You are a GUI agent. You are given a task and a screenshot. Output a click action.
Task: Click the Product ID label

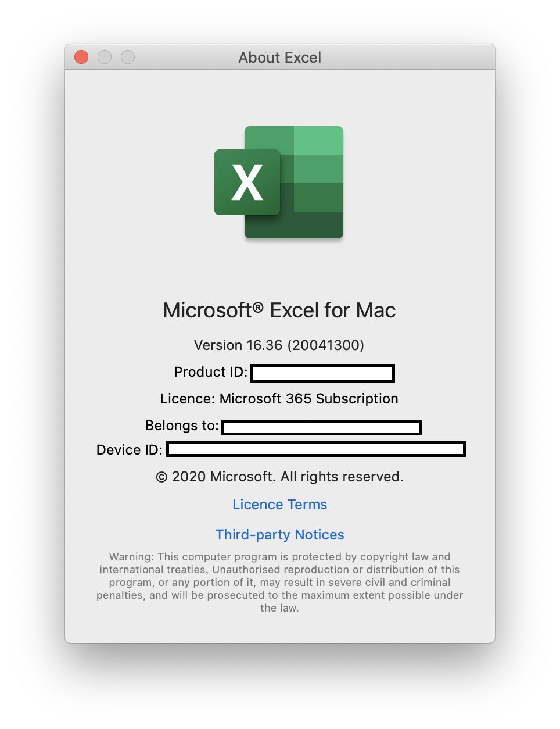point(211,372)
